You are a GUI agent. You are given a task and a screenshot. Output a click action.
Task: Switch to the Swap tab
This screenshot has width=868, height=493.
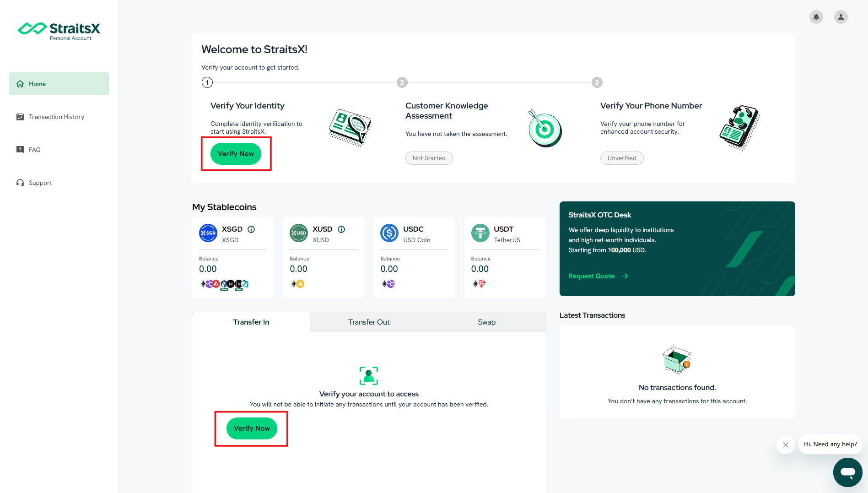487,322
